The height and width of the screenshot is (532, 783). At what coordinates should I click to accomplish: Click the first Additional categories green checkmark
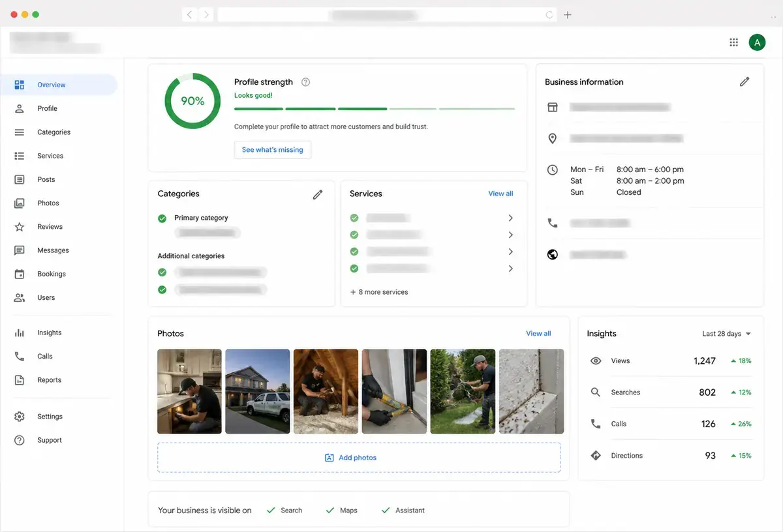162,273
